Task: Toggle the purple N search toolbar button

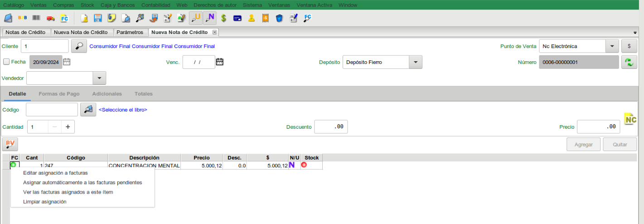Action: 209,18
